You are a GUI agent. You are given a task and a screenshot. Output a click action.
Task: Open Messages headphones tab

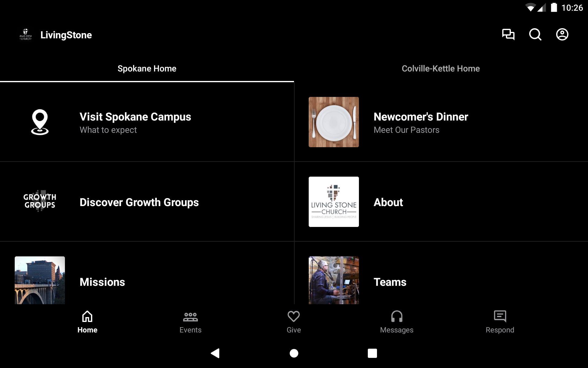point(397,322)
